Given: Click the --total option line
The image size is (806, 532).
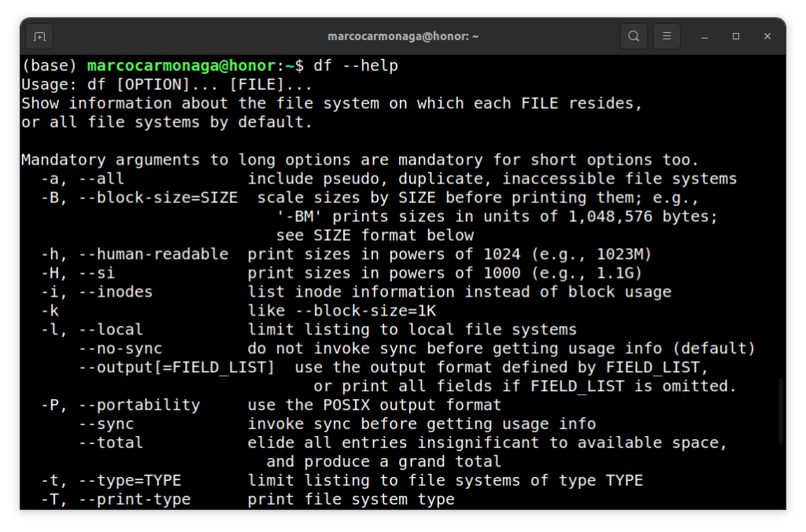Looking at the screenshot, I should [x=112, y=442].
